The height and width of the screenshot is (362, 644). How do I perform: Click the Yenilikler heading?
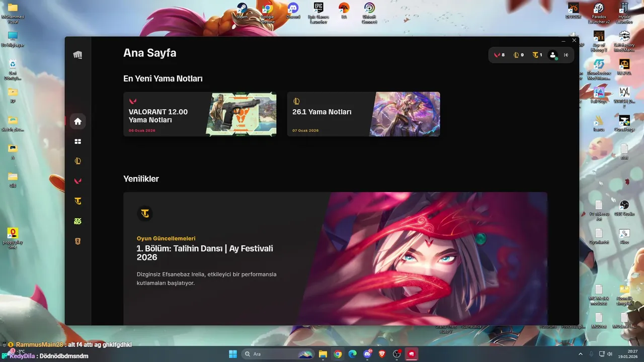click(141, 179)
